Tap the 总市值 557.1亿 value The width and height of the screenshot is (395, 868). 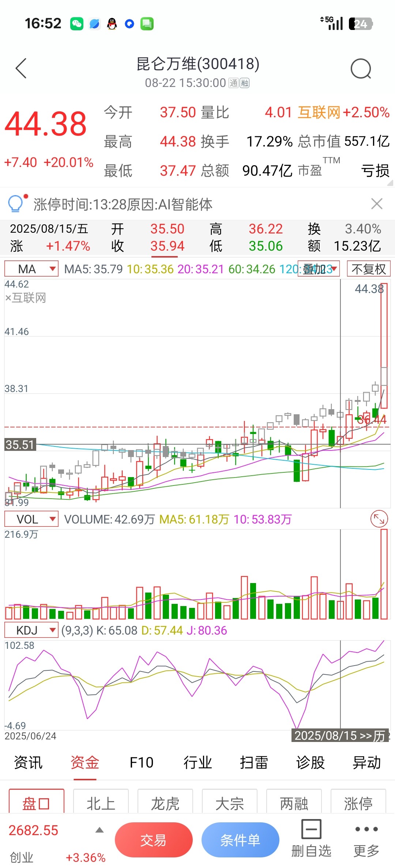367,141
